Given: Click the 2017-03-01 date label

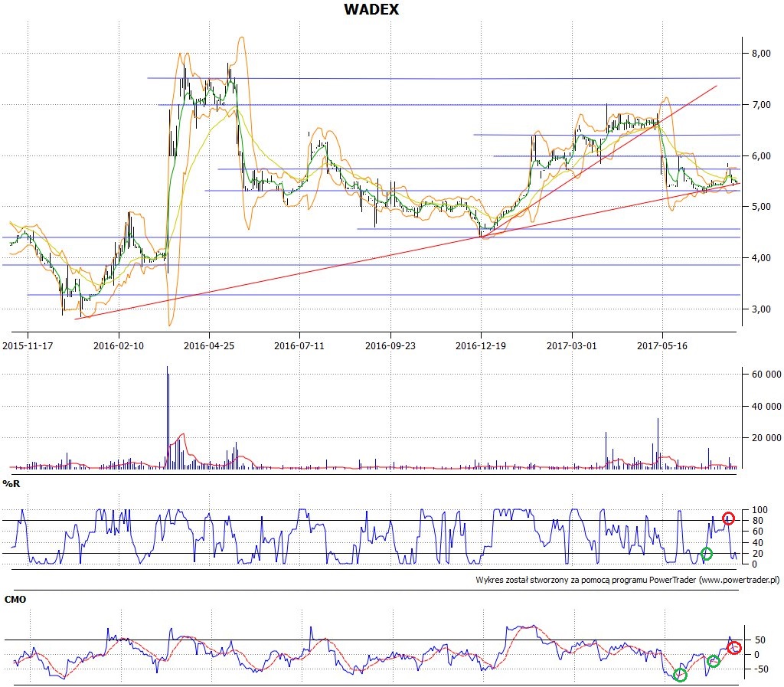Looking at the screenshot, I should (x=571, y=345).
